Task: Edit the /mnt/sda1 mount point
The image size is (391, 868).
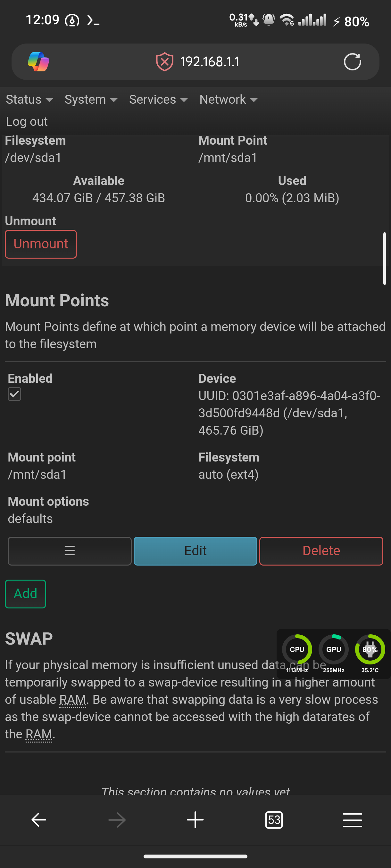Action: point(195,551)
